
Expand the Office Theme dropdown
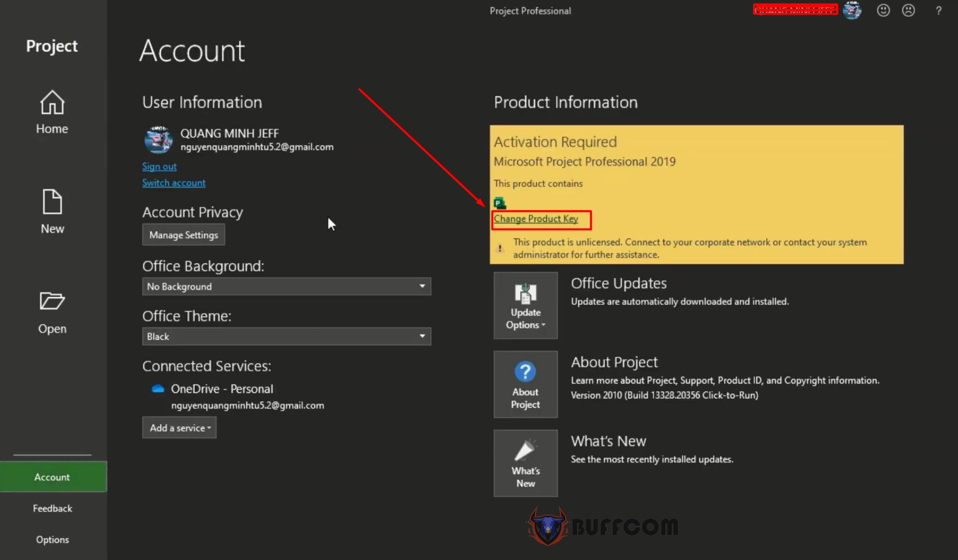[x=286, y=337]
